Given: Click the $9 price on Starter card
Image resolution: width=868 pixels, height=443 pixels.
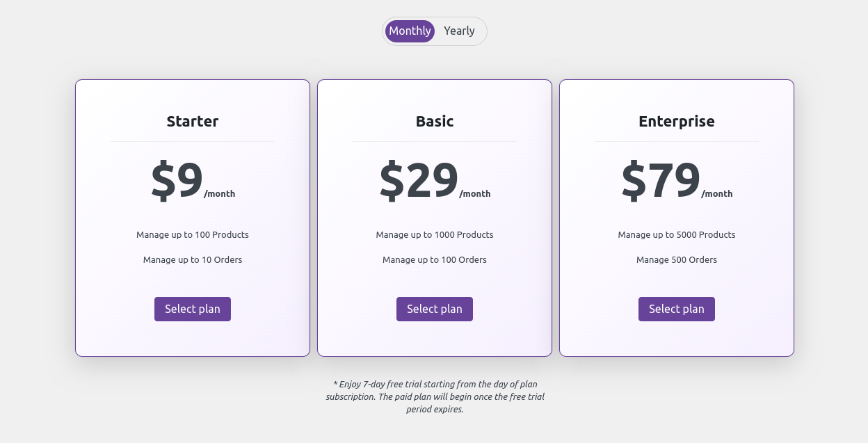Looking at the screenshot, I should (x=176, y=179).
